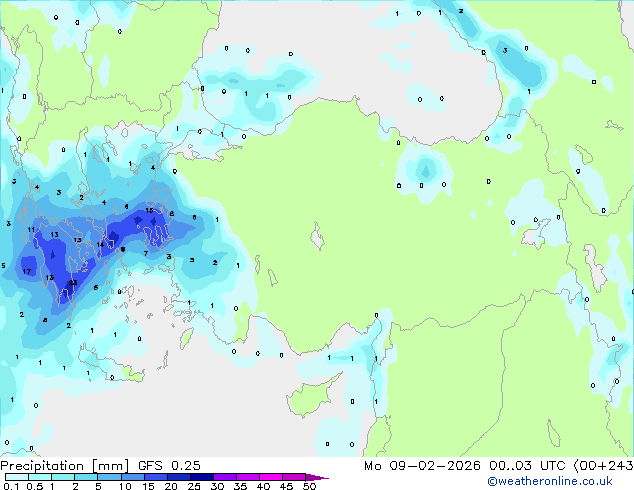Click the "00..03 UTC" time text
Image resolution: width=634 pixels, height=490 pixels.
point(527,466)
